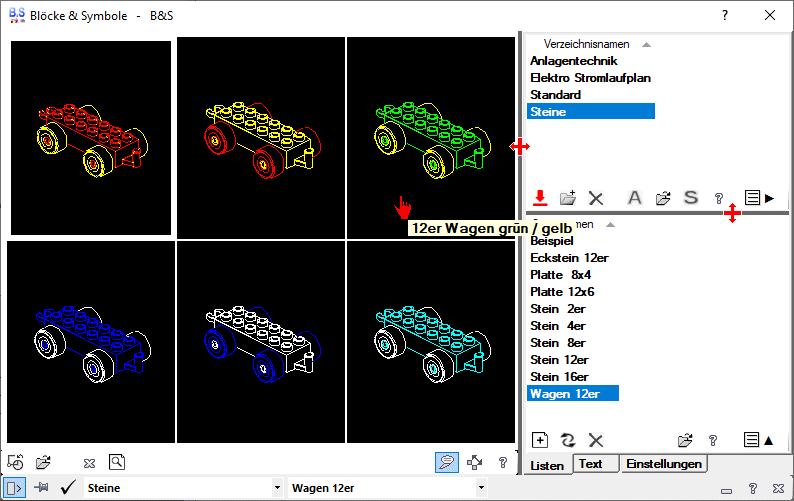Select 'Eckstein 12er' in block list

(x=569, y=258)
